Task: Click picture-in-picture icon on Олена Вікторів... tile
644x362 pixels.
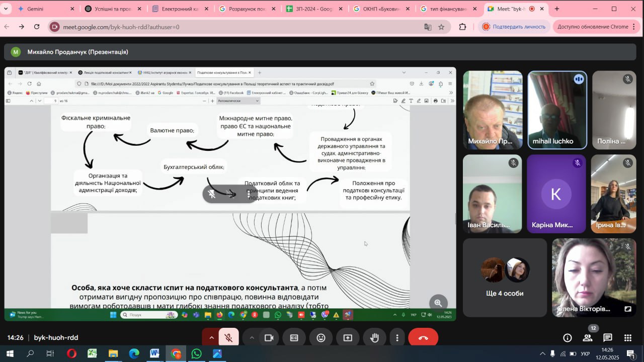Action: tap(628, 309)
